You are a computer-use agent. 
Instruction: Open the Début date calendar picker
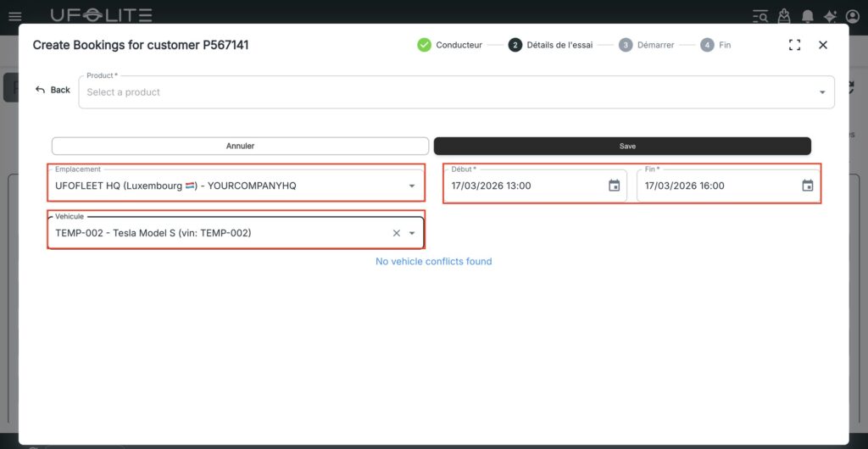click(x=614, y=186)
